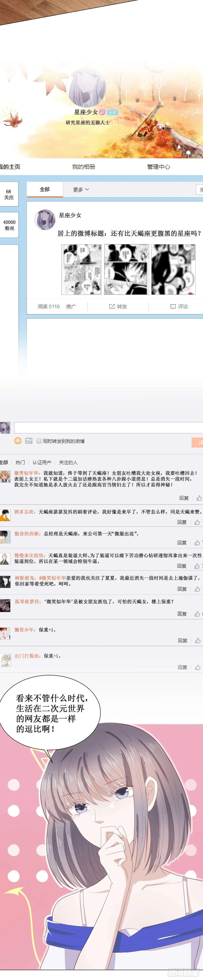Screen dimensions: 203x980
Task: Expand the 更多 dropdown
Action: point(81,189)
